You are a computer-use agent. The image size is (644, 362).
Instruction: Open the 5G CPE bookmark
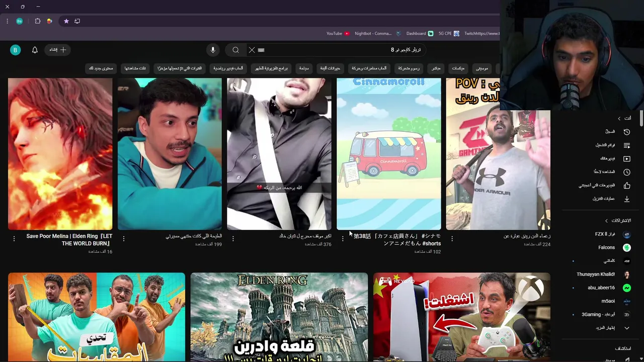(x=448, y=34)
